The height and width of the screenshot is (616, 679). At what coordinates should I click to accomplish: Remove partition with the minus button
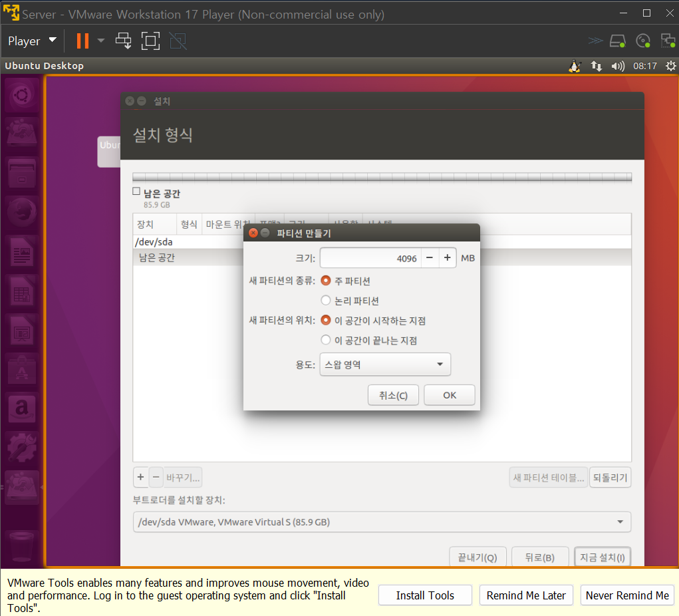tap(156, 478)
